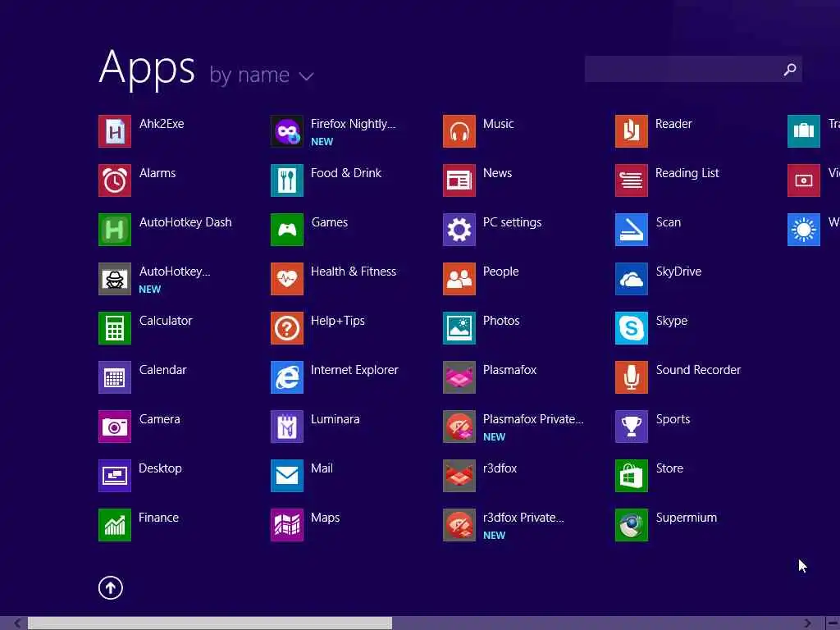The image size is (840, 630).
Task: Open r3dfox Private browsing icon
Action: click(459, 525)
